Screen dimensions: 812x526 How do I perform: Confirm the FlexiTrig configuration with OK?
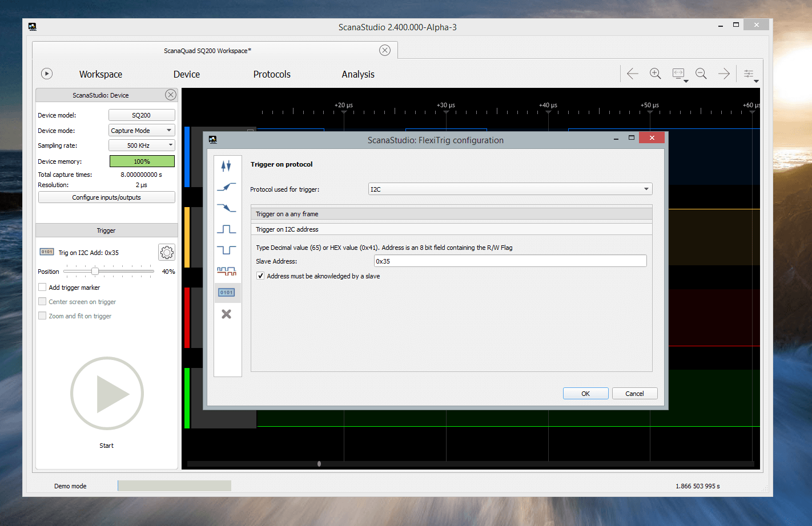click(585, 393)
